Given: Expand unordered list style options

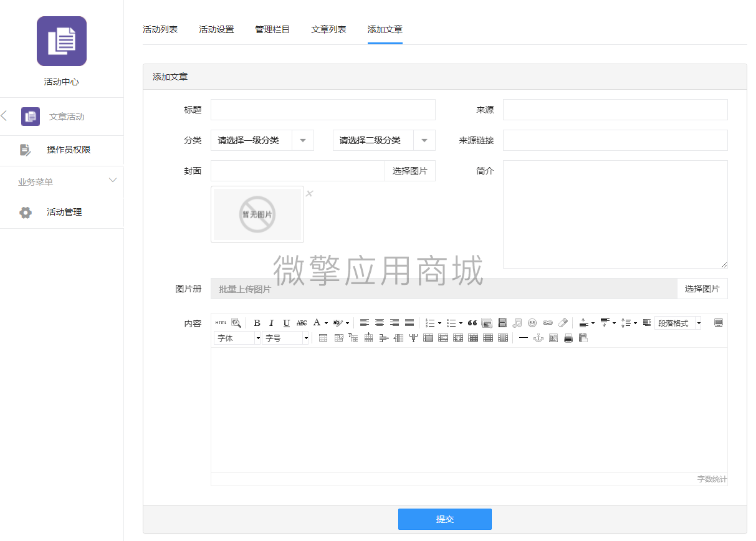Looking at the screenshot, I should [x=461, y=323].
